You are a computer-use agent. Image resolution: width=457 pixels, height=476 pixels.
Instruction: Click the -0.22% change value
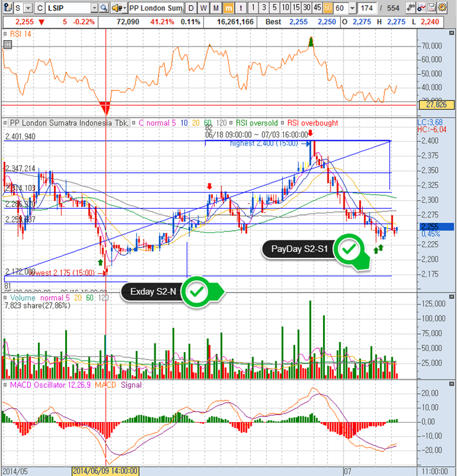point(84,22)
